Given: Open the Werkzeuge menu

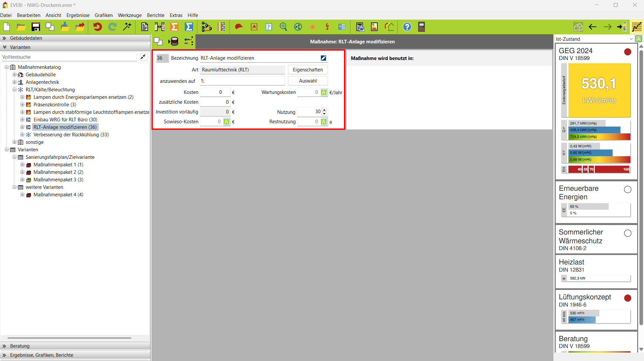Looking at the screenshot, I should pos(130,15).
